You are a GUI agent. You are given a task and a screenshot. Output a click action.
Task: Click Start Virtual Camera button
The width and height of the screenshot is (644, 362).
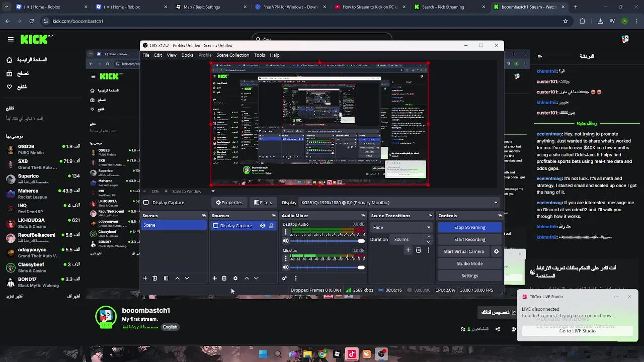click(463, 251)
